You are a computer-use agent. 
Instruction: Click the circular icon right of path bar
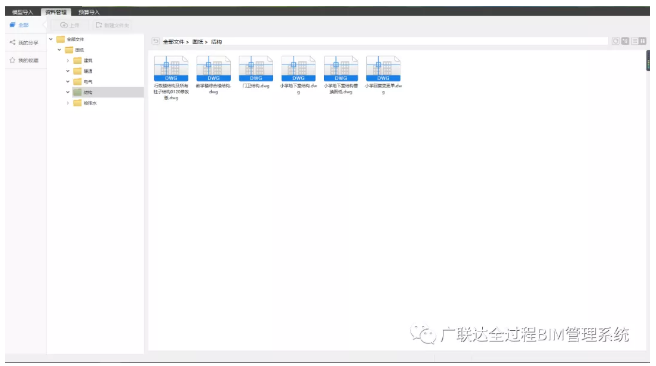click(x=615, y=41)
